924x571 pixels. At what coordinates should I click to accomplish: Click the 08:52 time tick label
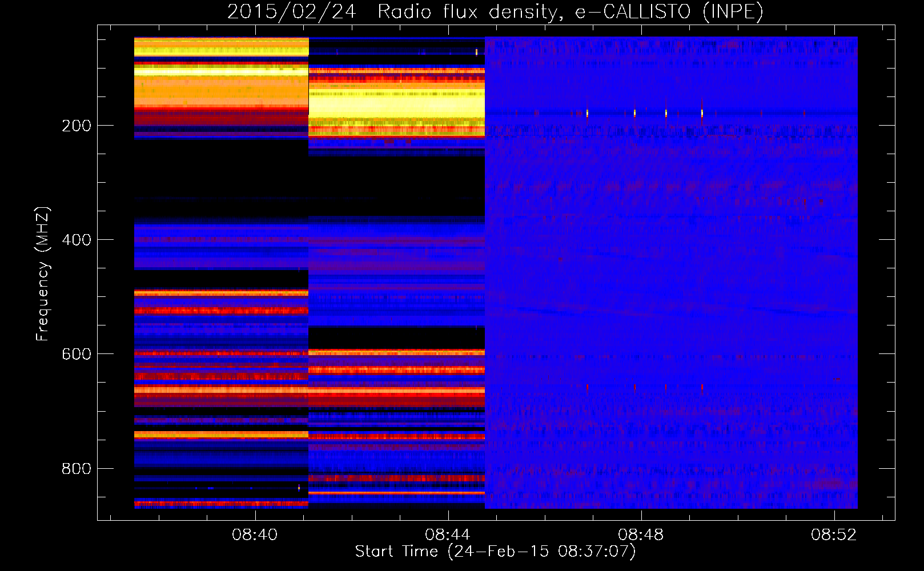pos(834,534)
